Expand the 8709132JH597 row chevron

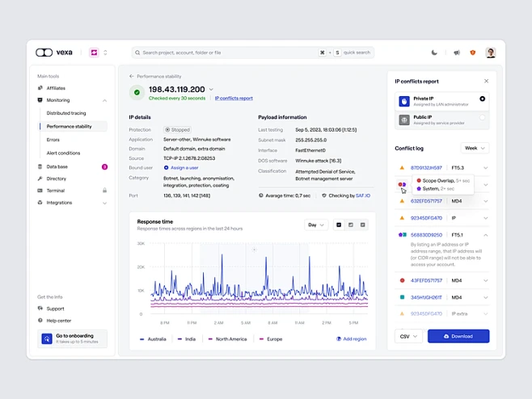[486, 168]
